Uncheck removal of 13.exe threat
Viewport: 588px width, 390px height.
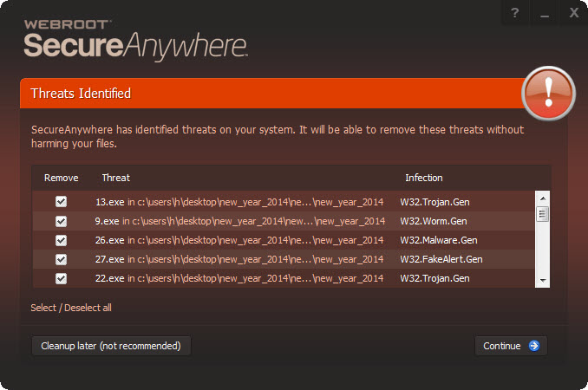click(61, 202)
